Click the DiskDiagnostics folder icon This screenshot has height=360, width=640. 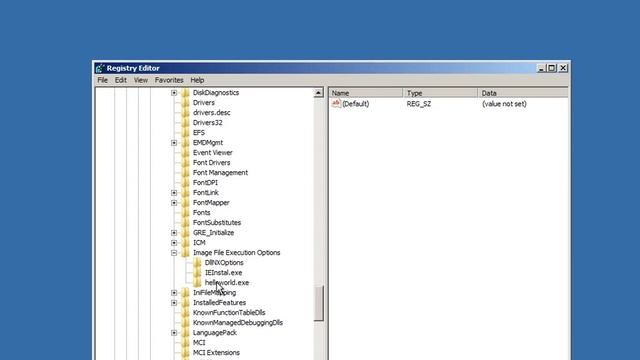click(185, 93)
